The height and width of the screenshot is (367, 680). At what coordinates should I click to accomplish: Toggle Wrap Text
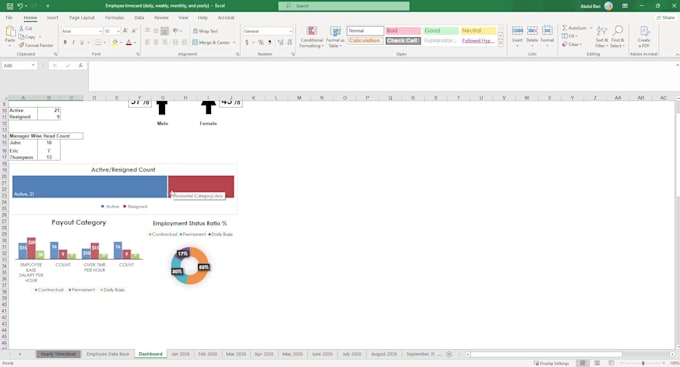205,31
